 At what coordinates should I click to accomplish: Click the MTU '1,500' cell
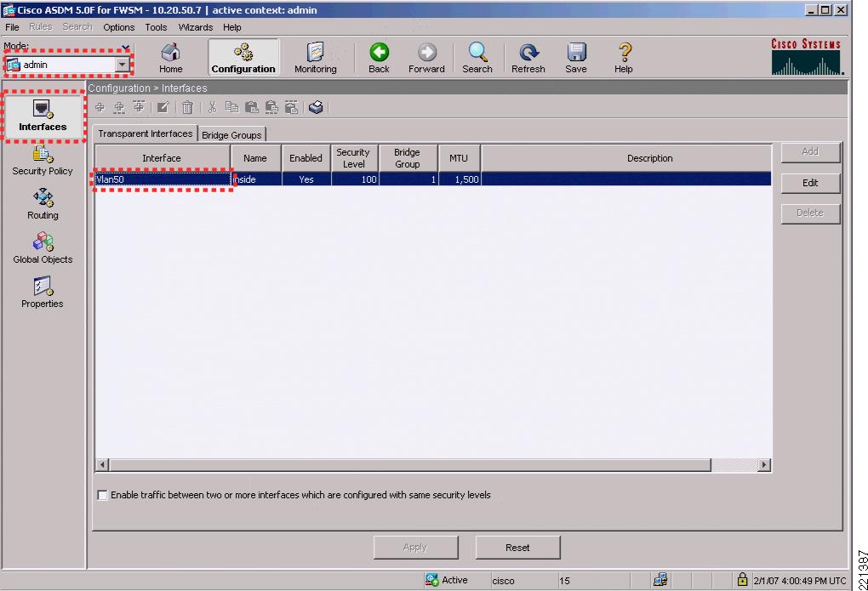(460, 179)
